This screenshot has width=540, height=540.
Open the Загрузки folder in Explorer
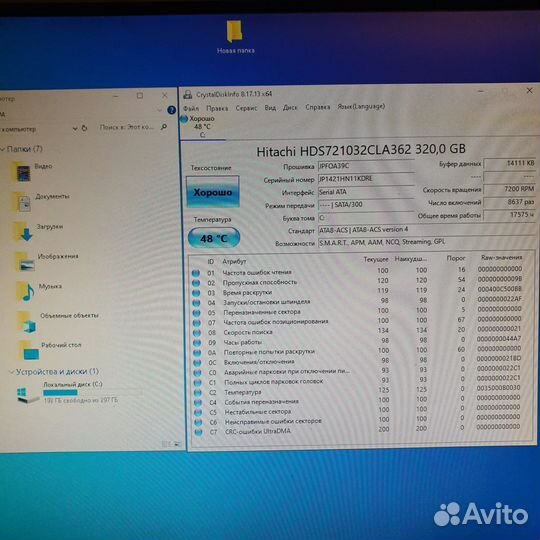39,231
